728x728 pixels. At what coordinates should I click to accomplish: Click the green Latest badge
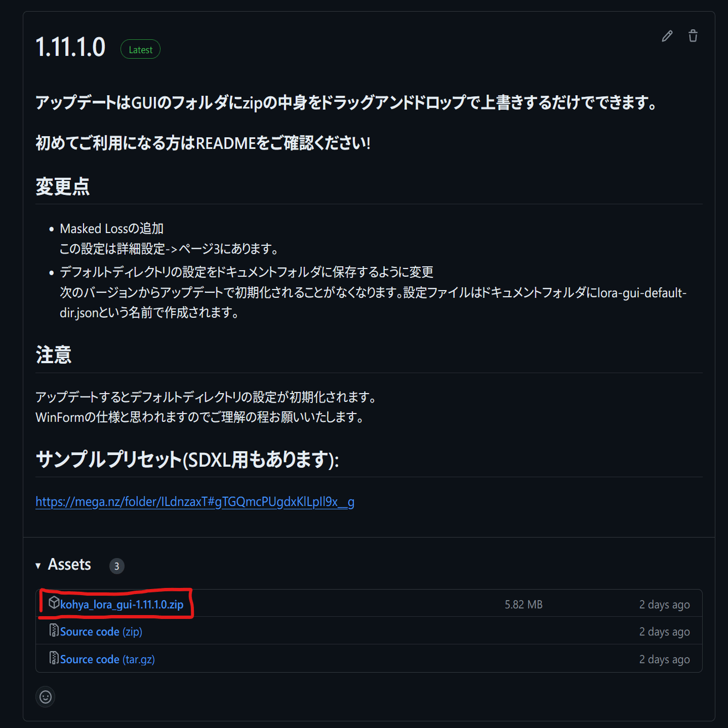(141, 50)
